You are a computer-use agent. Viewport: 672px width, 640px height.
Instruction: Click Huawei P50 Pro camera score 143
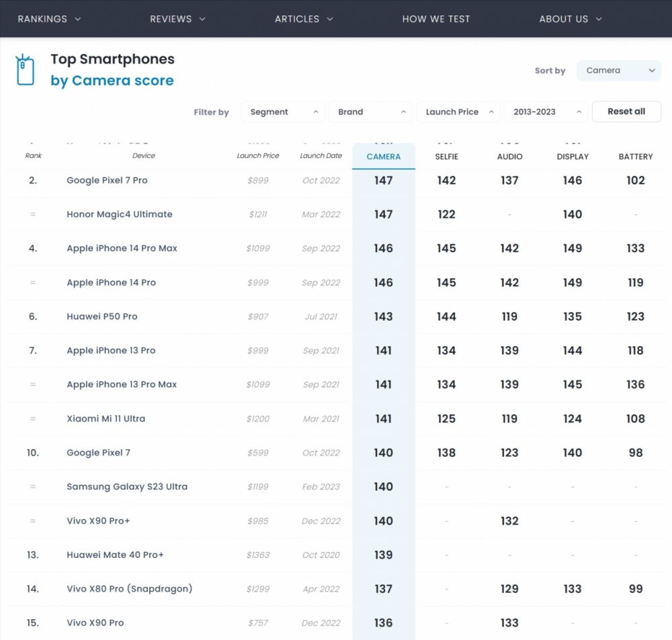(x=384, y=317)
